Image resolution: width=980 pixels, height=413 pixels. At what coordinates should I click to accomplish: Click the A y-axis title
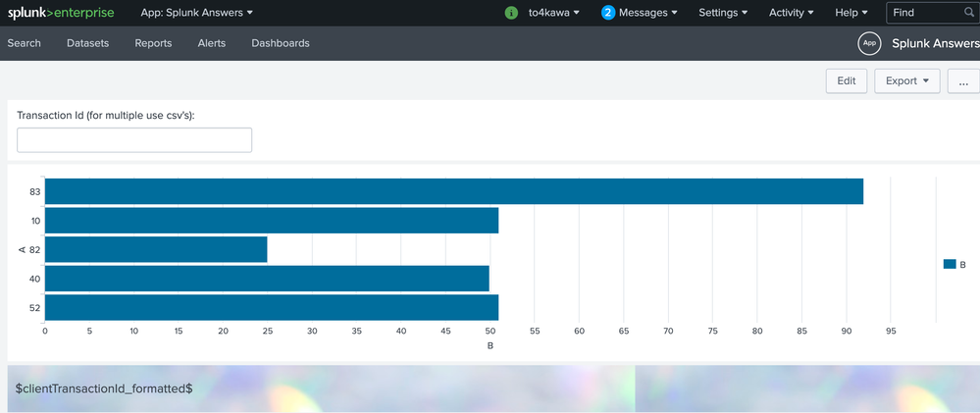coord(22,250)
